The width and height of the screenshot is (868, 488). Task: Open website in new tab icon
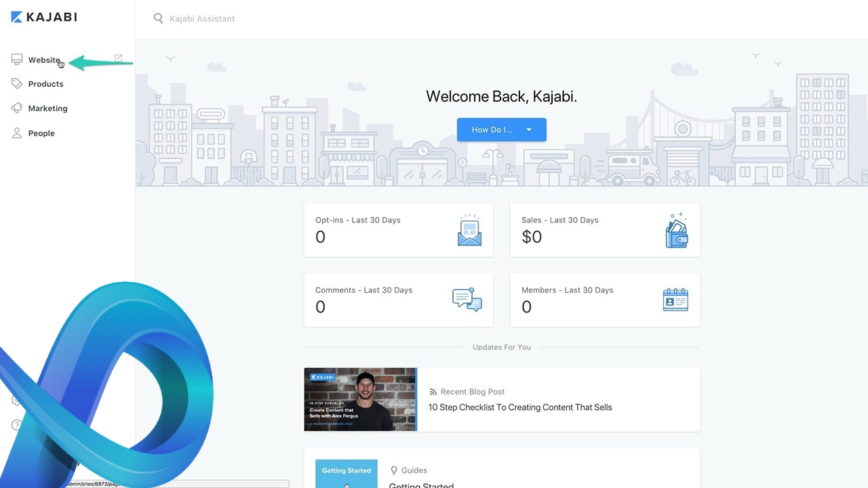pyautogui.click(x=118, y=59)
